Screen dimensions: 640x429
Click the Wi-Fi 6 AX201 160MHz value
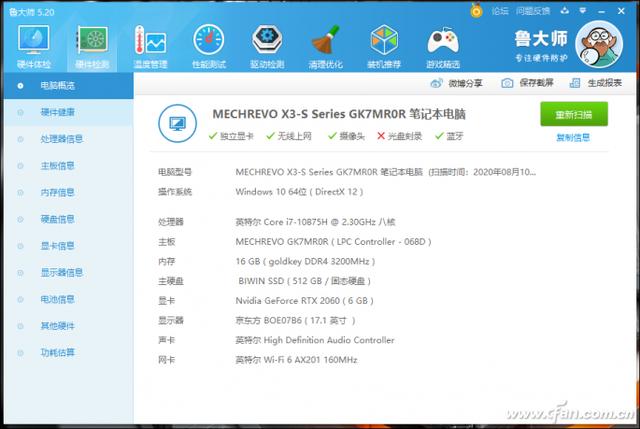click(296, 360)
